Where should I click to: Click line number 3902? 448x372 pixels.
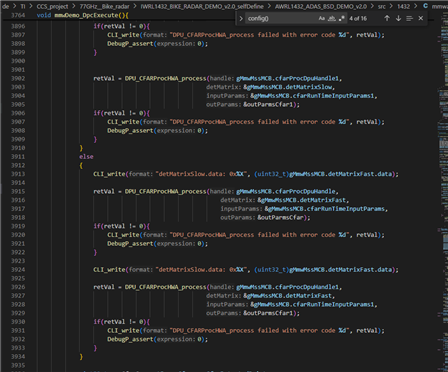(18, 78)
